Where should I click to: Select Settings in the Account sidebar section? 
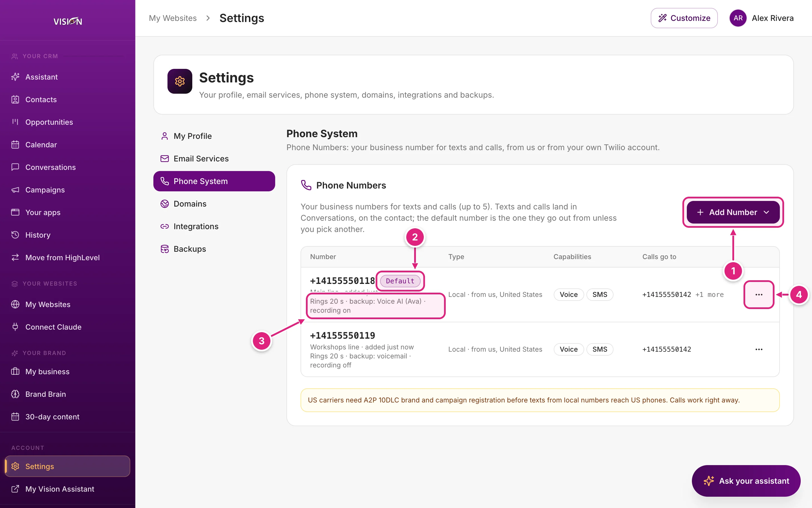(67, 466)
